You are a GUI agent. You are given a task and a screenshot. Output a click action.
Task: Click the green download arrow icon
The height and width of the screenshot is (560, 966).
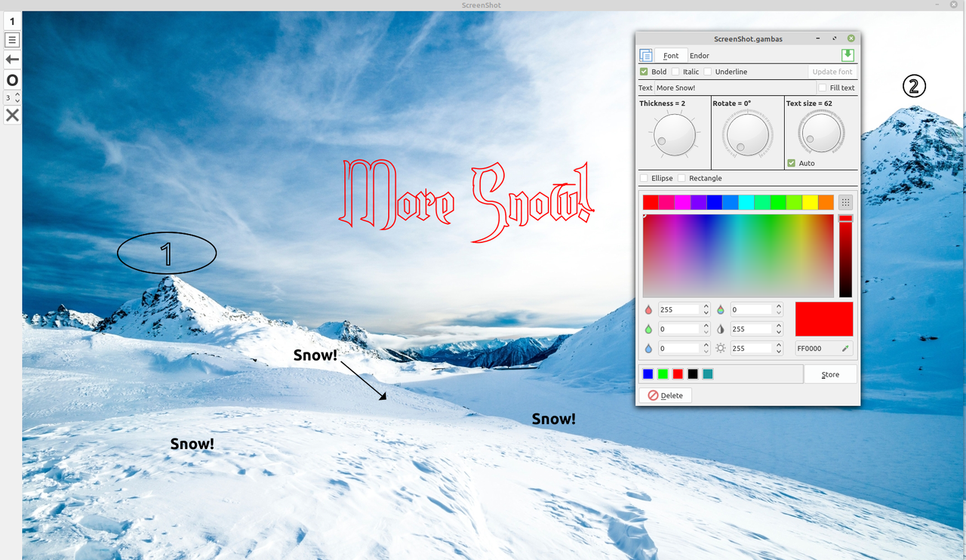click(x=848, y=55)
